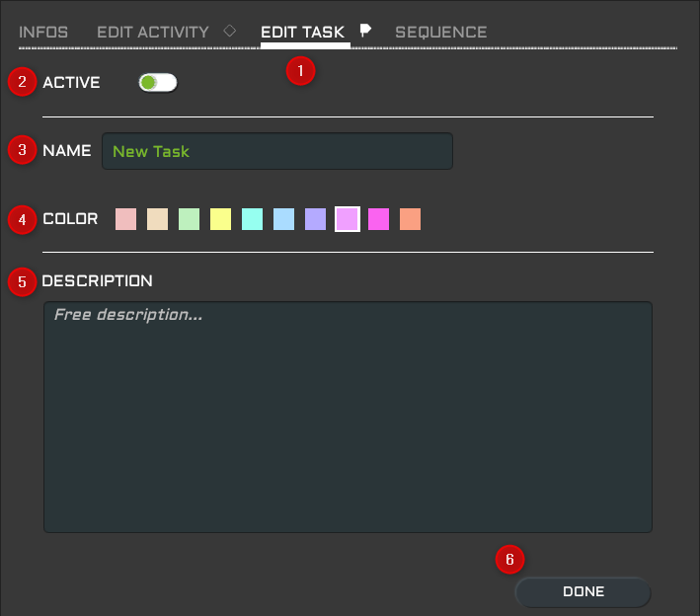Select the salmon orange color swatch
The height and width of the screenshot is (616, 700).
[x=410, y=219]
